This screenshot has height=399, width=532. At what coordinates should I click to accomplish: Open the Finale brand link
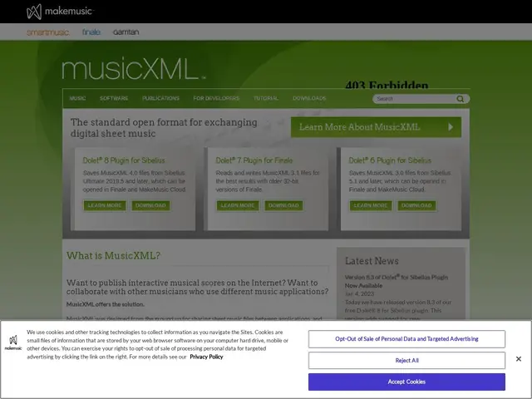pos(91,32)
